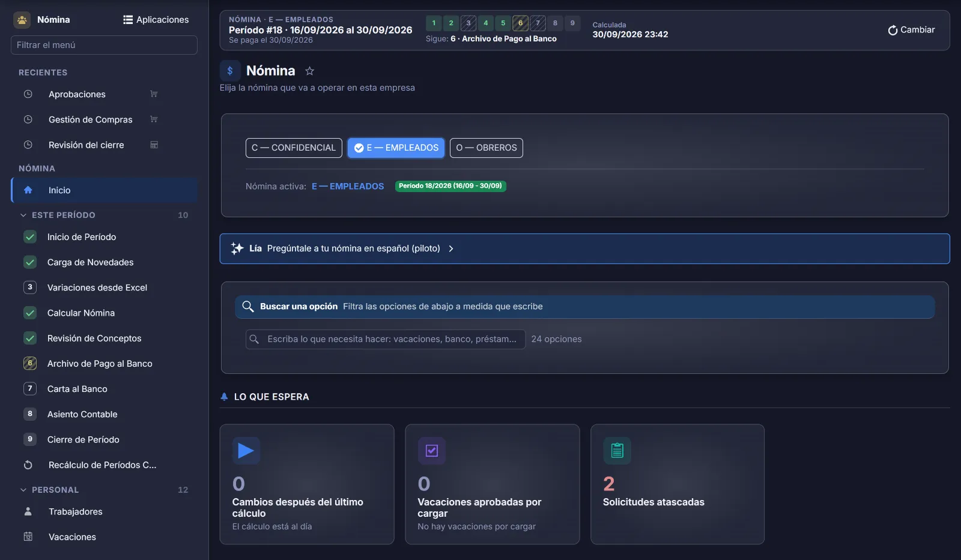Click the Cambios después del último cálculo play icon
The height and width of the screenshot is (560, 961).
[x=246, y=451]
